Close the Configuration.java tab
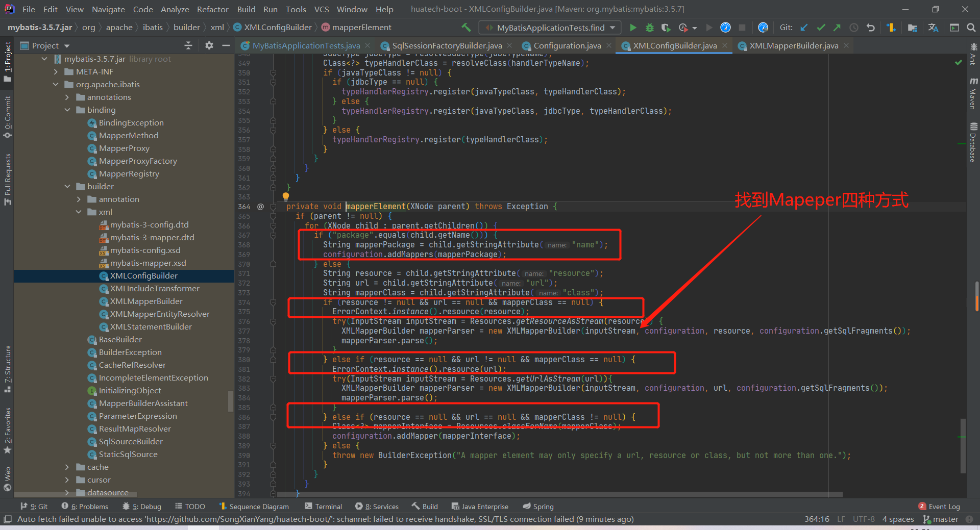Image resolution: width=980 pixels, height=530 pixels. point(609,45)
